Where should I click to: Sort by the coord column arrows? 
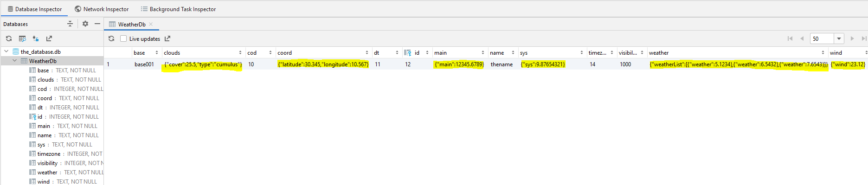point(367,53)
